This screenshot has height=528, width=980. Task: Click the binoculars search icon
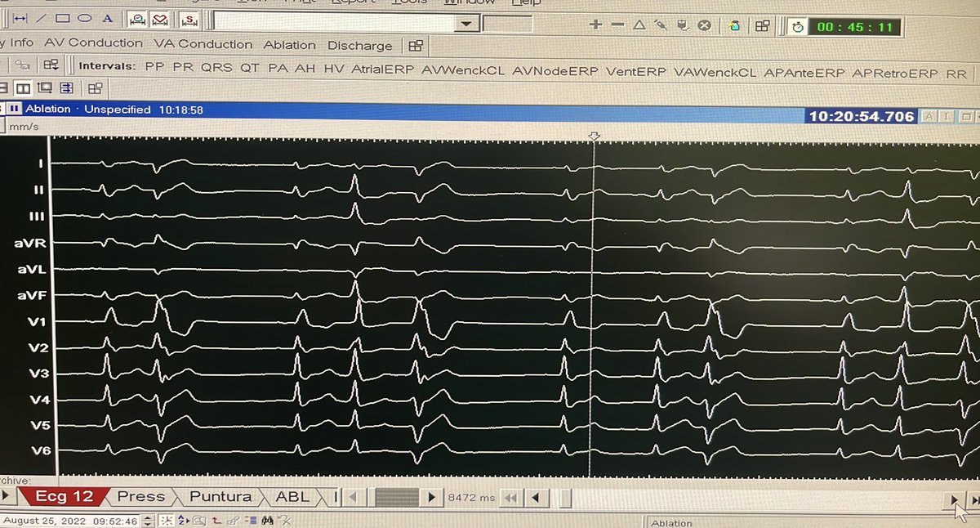click(267, 520)
